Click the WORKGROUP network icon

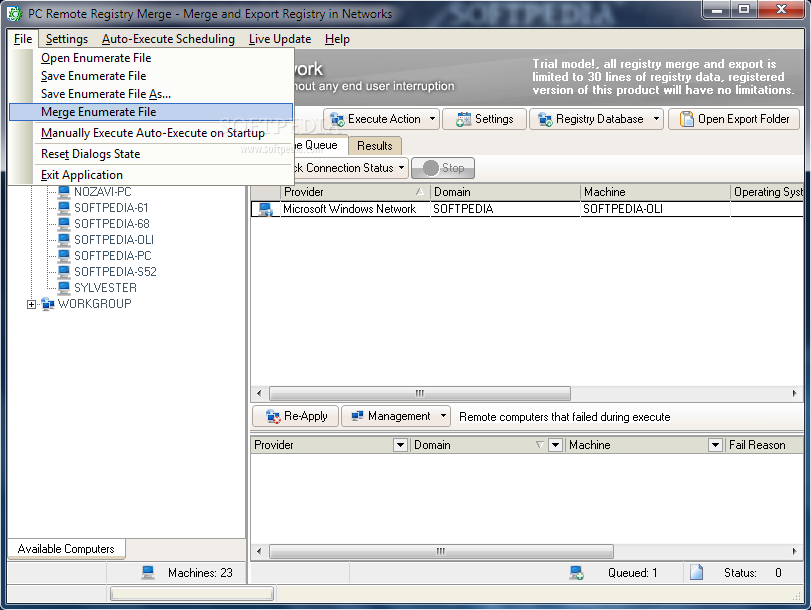coord(48,304)
